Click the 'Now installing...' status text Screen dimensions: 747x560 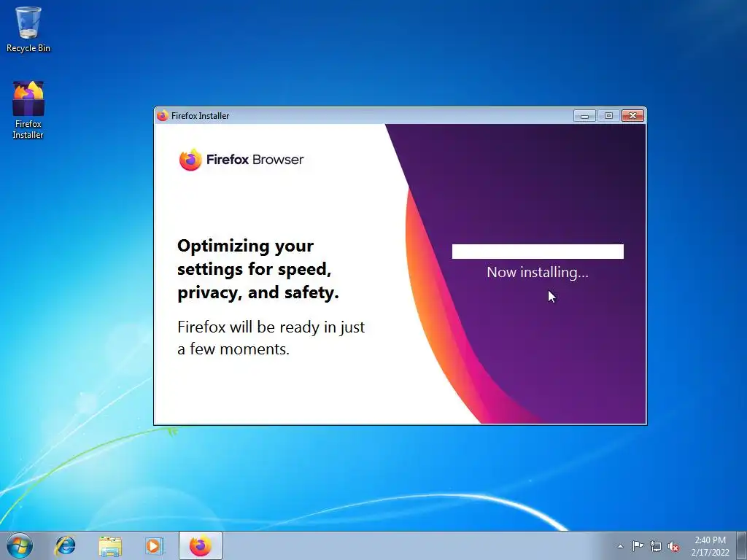coord(538,273)
